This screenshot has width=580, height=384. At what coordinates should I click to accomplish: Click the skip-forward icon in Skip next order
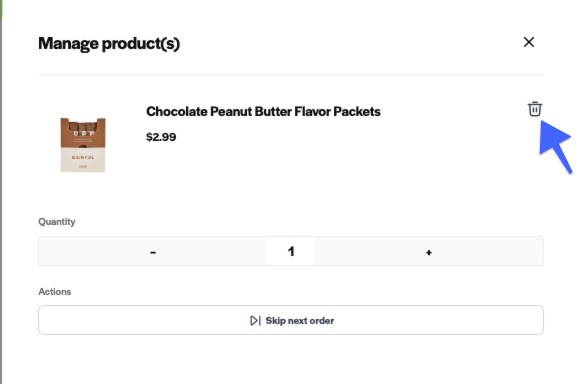point(255,320)
